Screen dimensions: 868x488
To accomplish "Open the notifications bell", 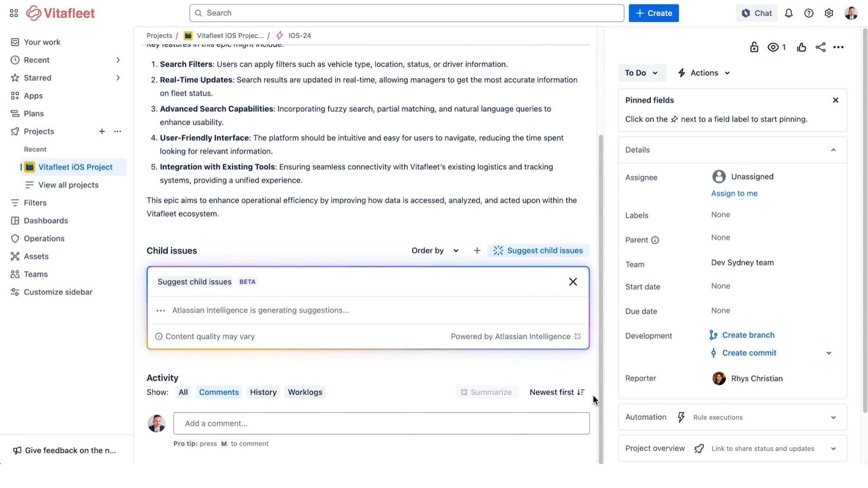I will (x=788, y=13).
